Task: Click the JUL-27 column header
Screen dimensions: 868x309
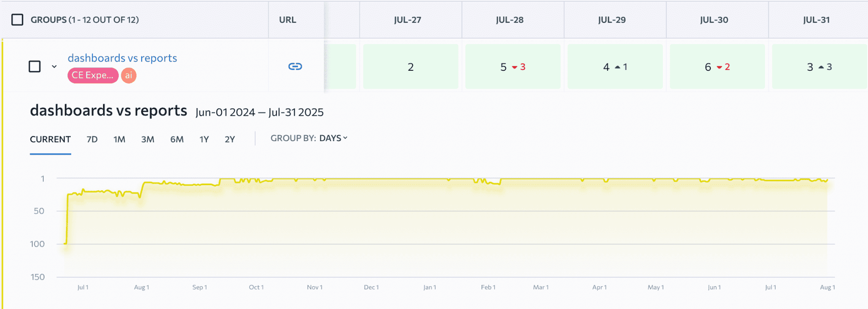Action: (407, 20)
